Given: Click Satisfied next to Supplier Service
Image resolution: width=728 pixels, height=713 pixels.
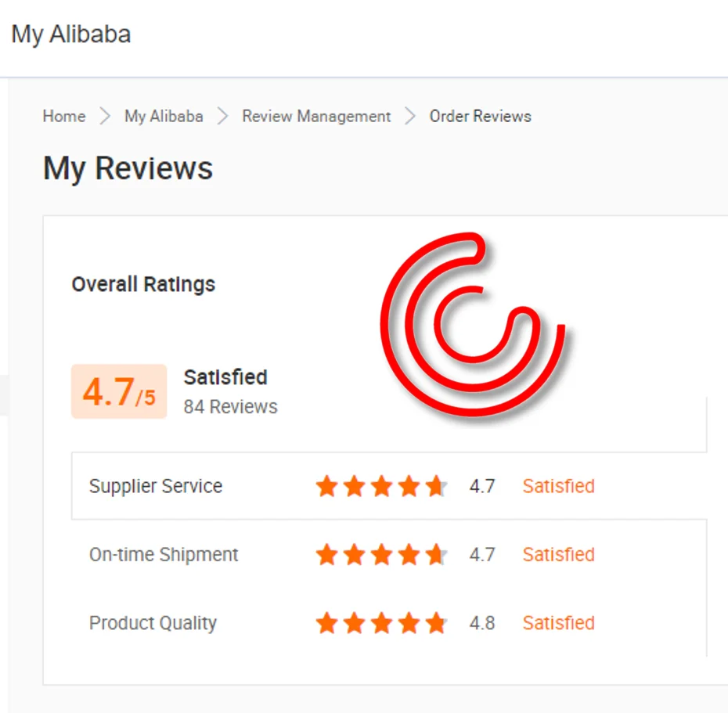Looking at the screenshot, I should click(x=558, y=486).
